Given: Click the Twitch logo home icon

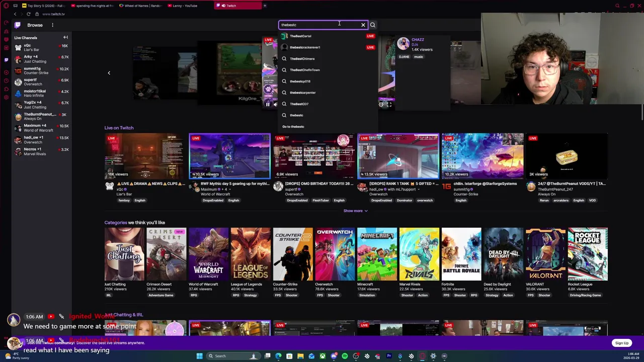Looking at the screenshot, I should pyautogui.click(x=18, y=25).
